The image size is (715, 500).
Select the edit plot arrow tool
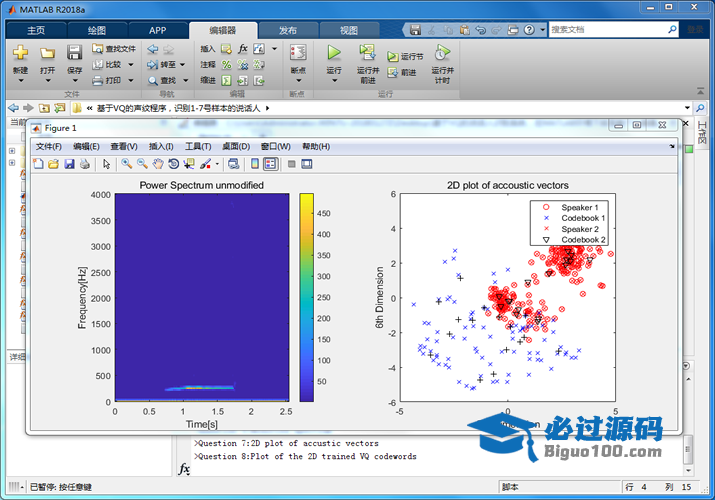(x=107, y=164)
